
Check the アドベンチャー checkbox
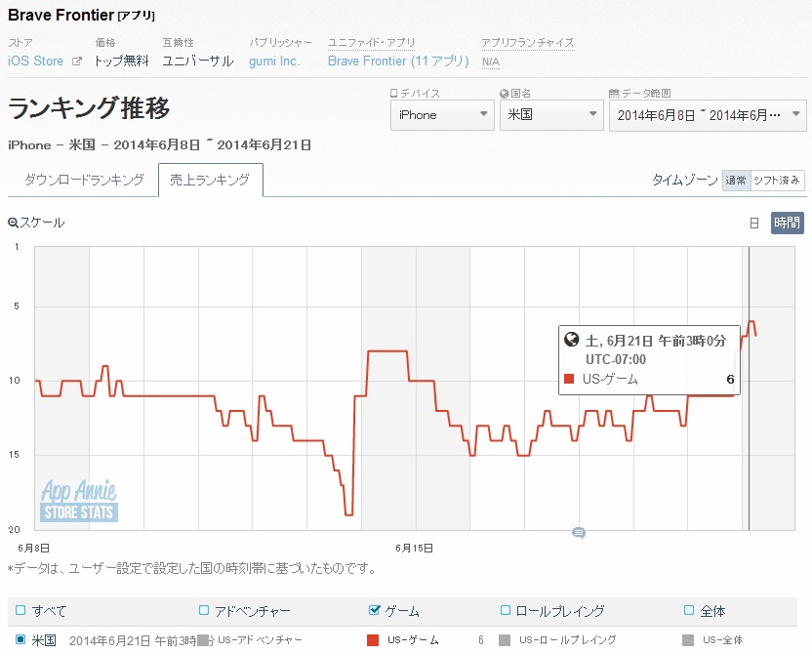point(204,610)
